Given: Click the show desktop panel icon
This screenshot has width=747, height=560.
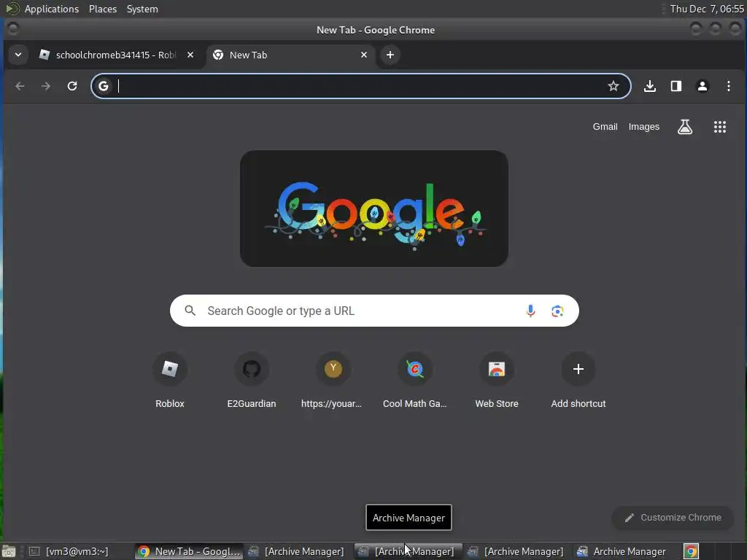Looking at the screenshot, I should point(9,551).
